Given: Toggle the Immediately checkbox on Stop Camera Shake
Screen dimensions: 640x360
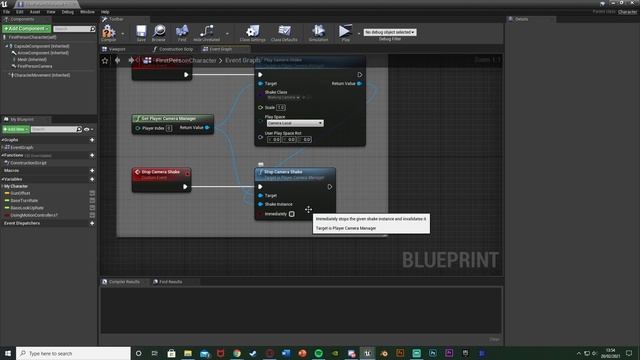Looking at the screenshot, I should pos(291,214).
